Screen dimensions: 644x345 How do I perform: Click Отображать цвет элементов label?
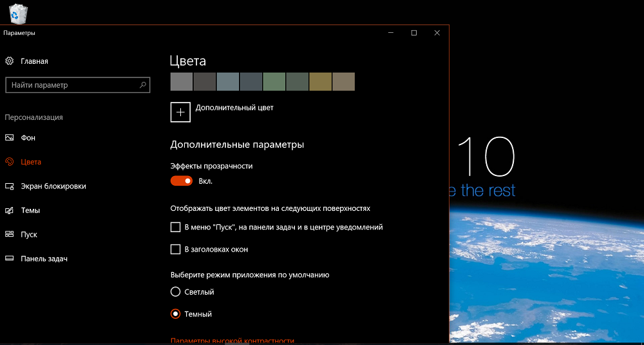click(270, 208)
